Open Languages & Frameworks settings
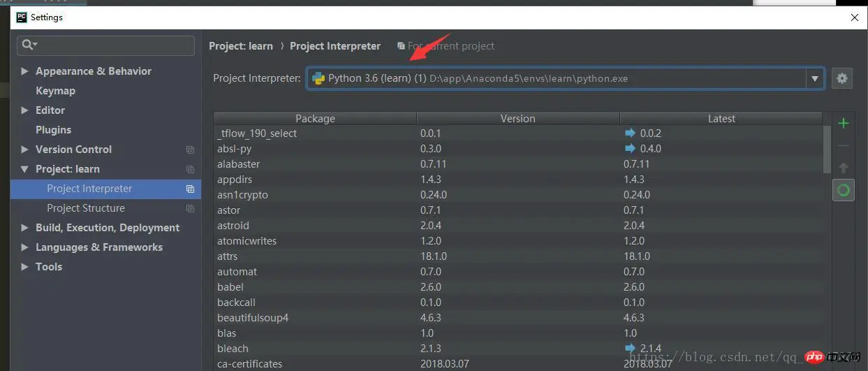Viewport: 868px width, 371px height. [99, 247]
